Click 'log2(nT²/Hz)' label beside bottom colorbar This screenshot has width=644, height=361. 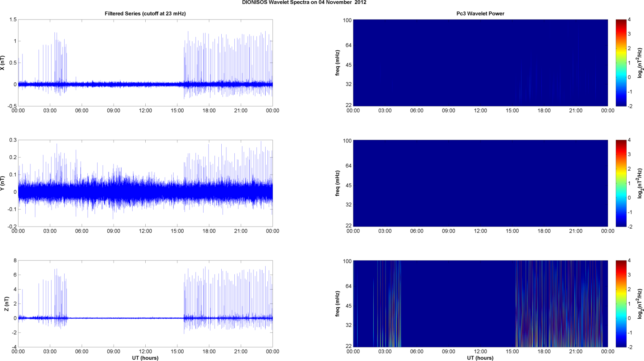[x=640, y=304]
